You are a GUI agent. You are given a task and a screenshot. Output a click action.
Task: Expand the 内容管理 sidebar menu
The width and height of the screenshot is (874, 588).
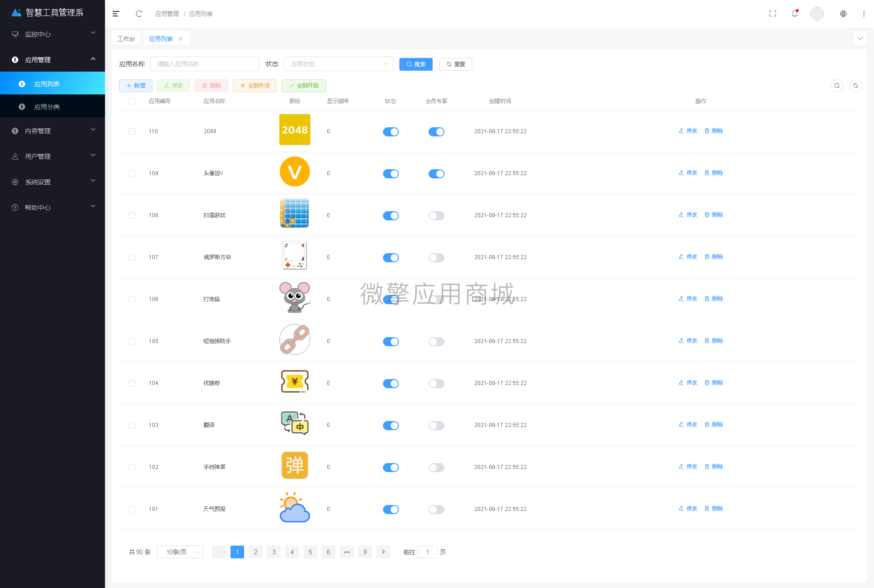tap(52, 131)
